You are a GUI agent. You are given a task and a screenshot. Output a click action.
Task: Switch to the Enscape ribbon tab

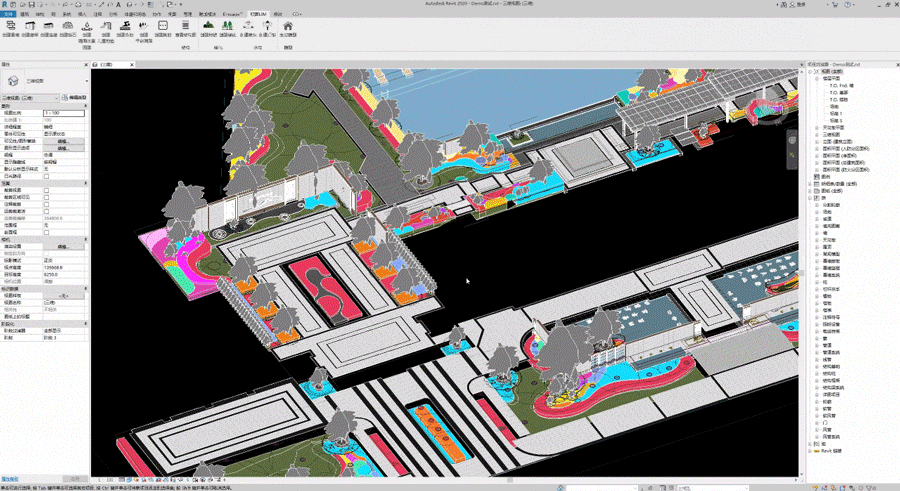click(x=231, y=15)
